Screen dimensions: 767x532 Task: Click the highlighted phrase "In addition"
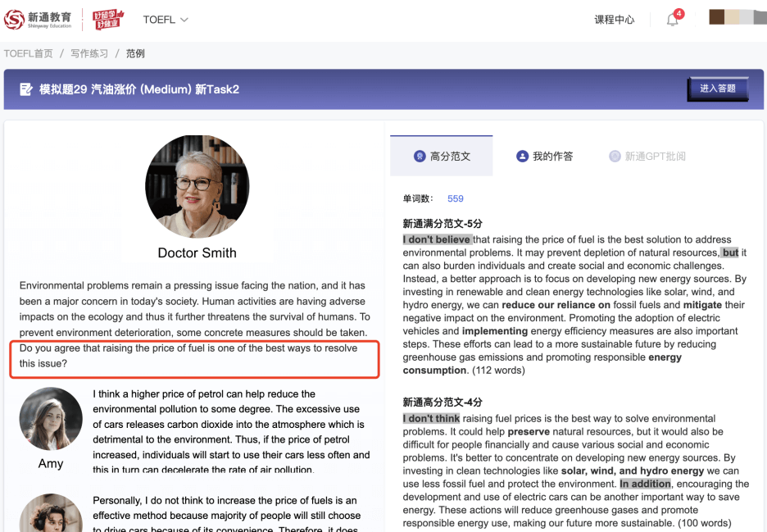(x=646, y=484)
